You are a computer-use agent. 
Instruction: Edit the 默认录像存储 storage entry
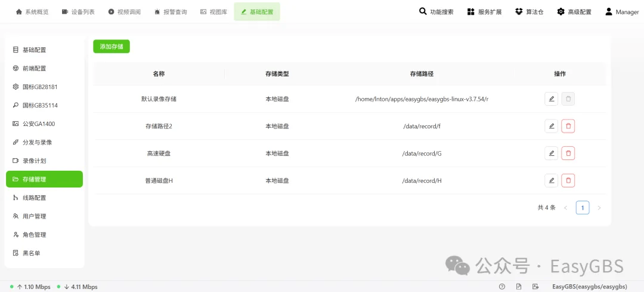click(551, 99)
